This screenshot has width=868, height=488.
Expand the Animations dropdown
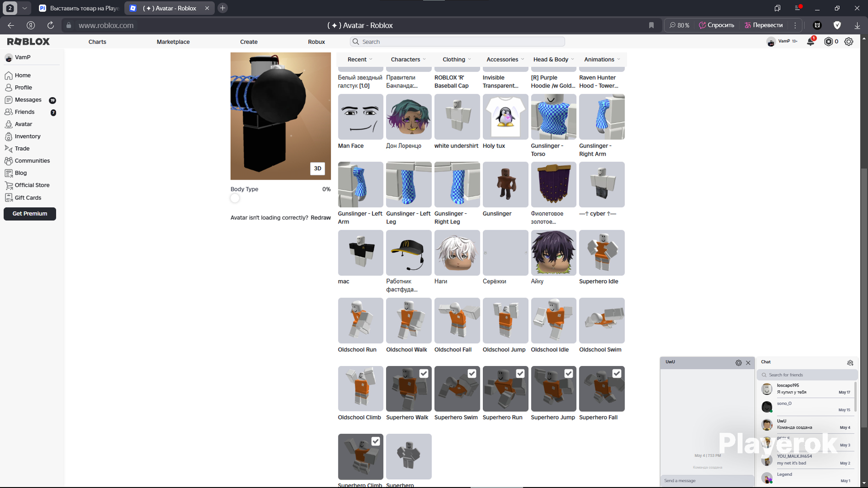[602, 60]
